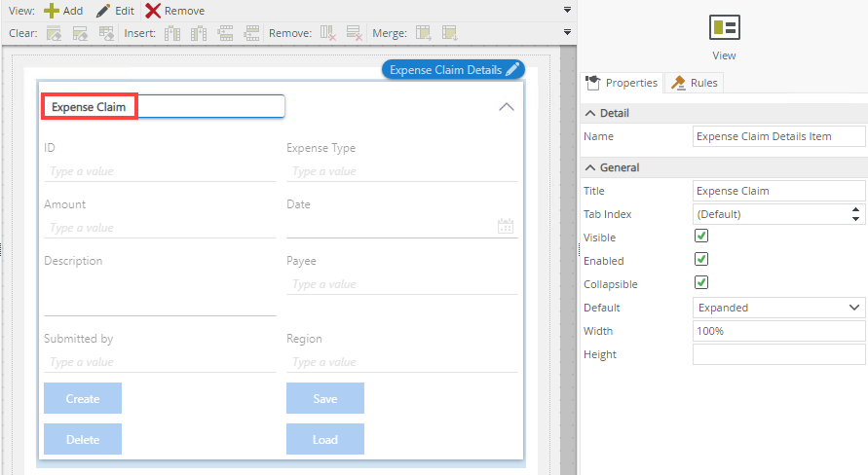
Task: Click the Region text box
Action: point(402,362)
